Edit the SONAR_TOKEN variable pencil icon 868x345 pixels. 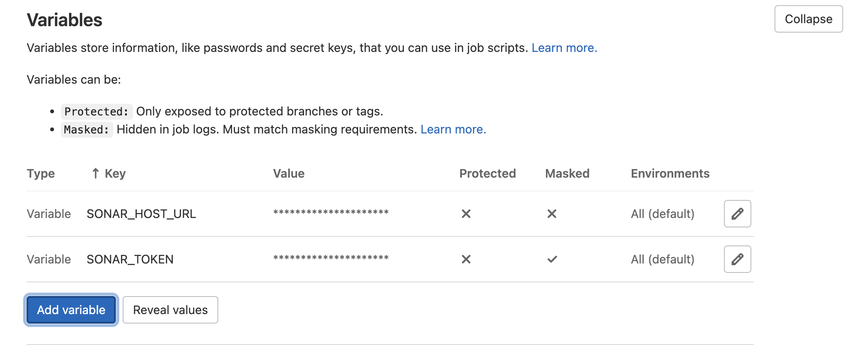click(737, 259)
